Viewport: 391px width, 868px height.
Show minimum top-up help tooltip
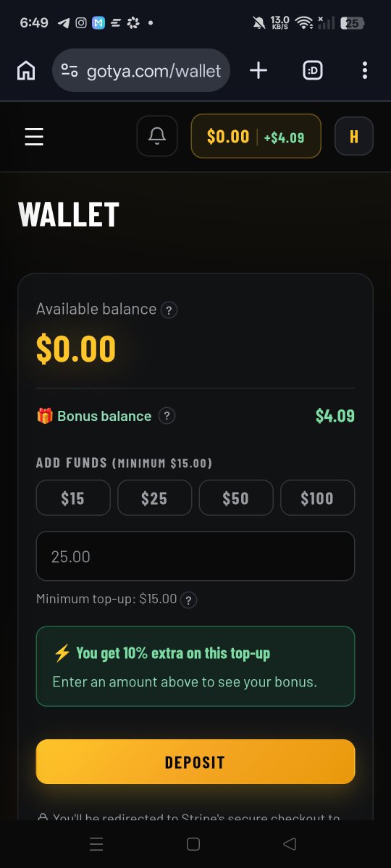coord(189,600)
